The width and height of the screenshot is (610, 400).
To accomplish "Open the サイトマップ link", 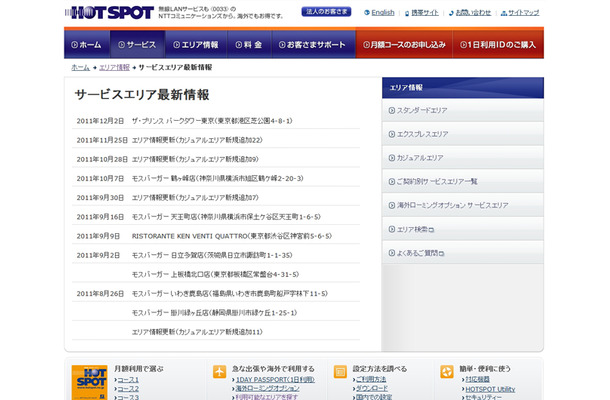I will [523, 12].
